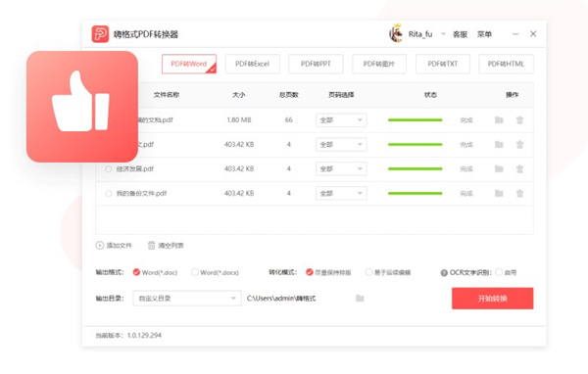Open output folder for 经济发展.pdf
Image resolution: width=588 pixels, height=374 pixels.
[x=499, y=169]
